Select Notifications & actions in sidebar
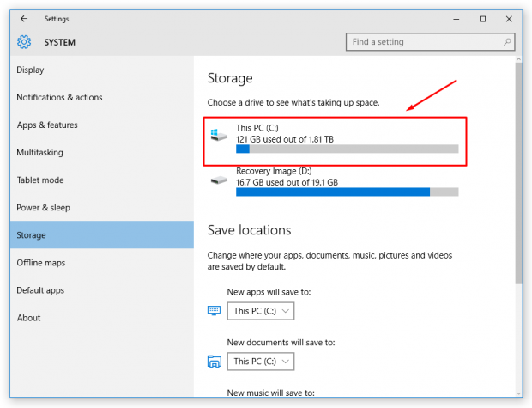 (59, 98)
